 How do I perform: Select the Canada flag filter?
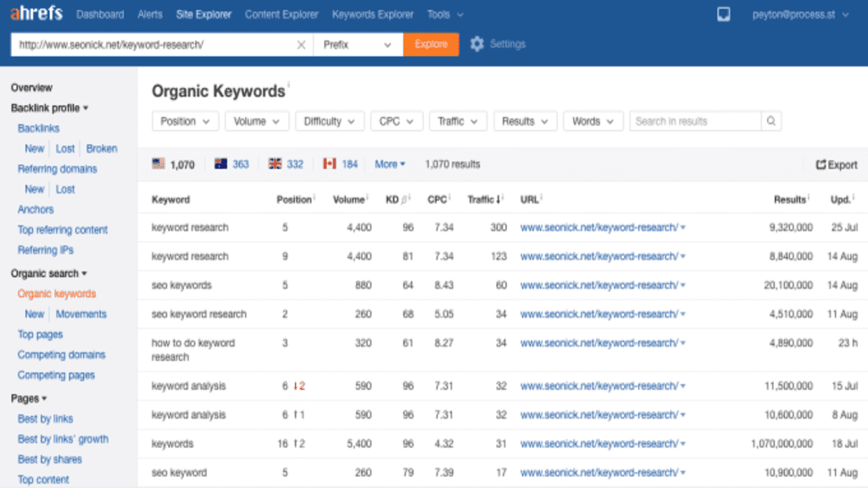tap(329, 164)
